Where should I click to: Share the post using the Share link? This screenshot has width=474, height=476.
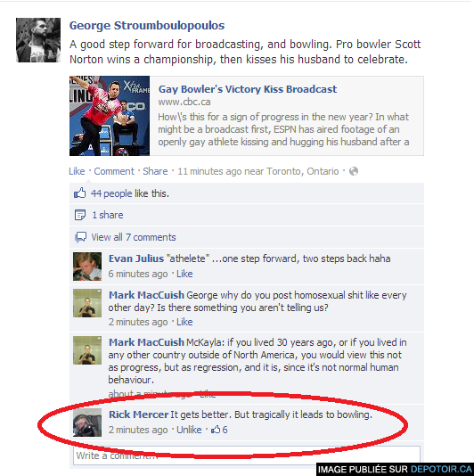pyautogui.click(x=155, y=171)
